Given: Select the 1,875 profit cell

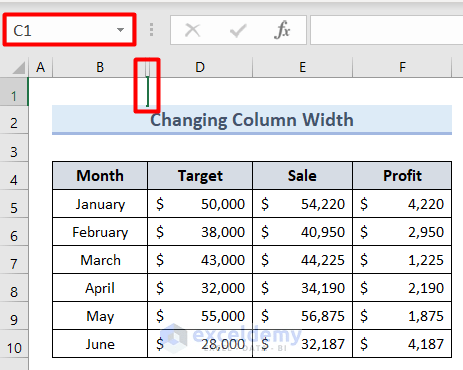Looking at the screenshot, I should point(402,316).
